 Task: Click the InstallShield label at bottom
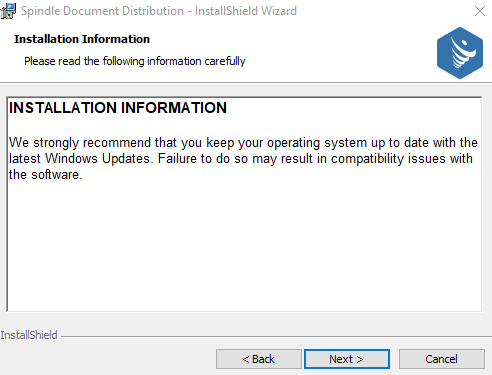pos(29,335)
